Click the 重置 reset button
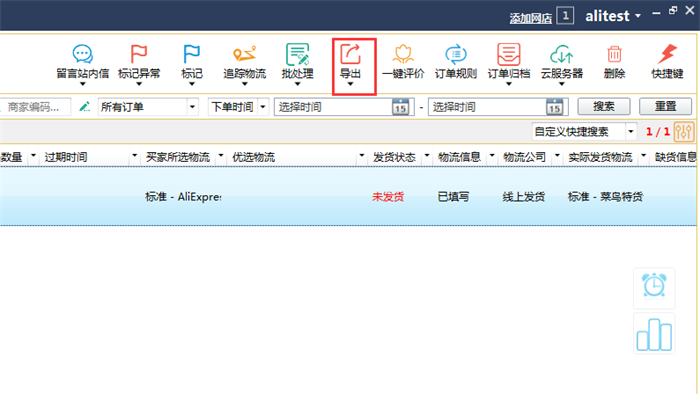Image resolution: width=700 pixels, height=394 pixels. pos(666,107)
